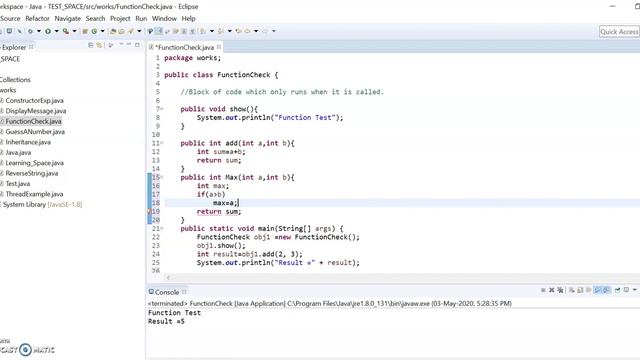Click the 'return sum;' text on line 19
The height and width of the screenshot is (360, 640).
(x=219, y=211)
